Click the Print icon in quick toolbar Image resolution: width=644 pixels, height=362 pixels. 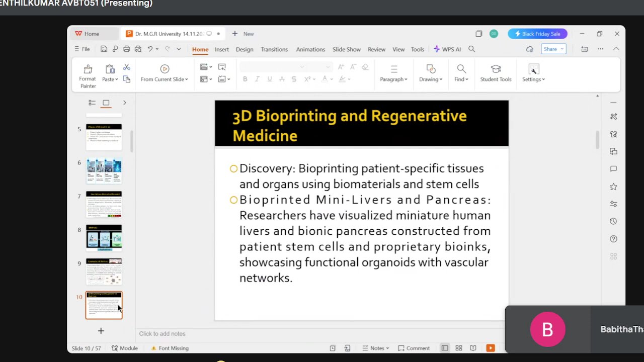coord(126,49)
